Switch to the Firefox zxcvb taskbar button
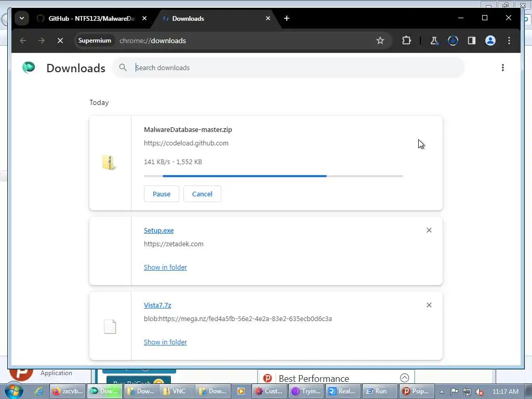Viewport: 532px width, 399px height. [x=68, y=391]
